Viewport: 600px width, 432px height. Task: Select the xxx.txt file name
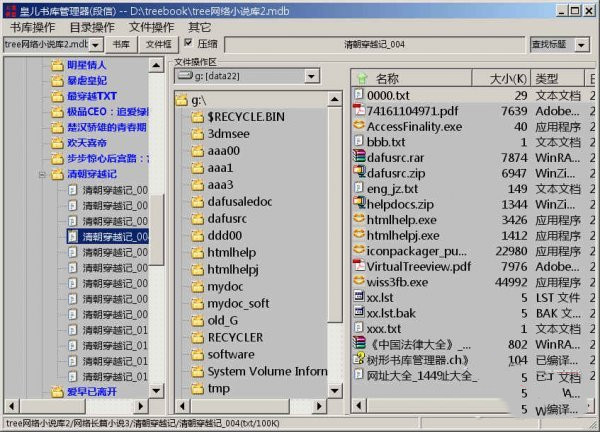[x=384, y=329]
